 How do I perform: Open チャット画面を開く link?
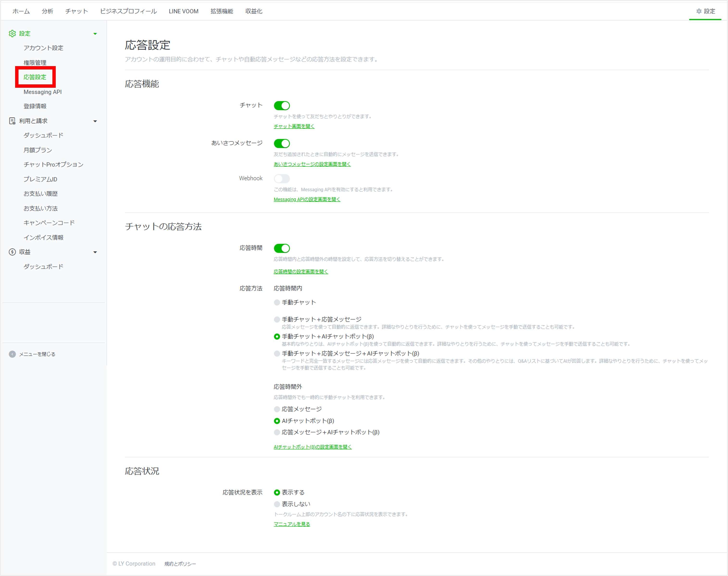tap(294, 126)
